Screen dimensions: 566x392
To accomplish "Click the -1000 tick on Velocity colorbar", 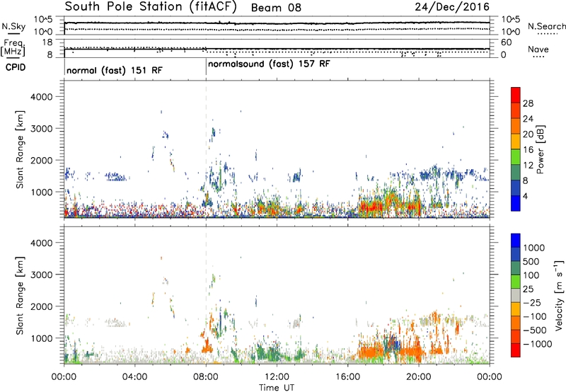I will click(538, 344).
